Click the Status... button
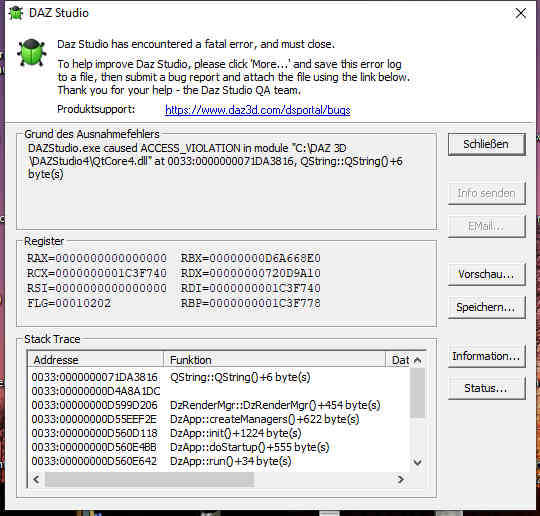 click(x=486, y=389)
